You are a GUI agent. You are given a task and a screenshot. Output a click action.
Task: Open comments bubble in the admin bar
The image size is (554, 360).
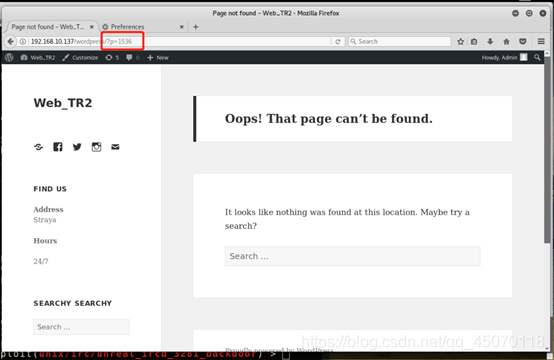click(132, 57)
